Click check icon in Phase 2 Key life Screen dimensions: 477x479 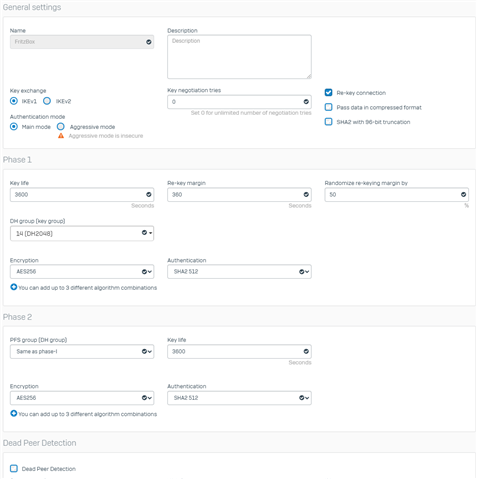pos(306,351)
